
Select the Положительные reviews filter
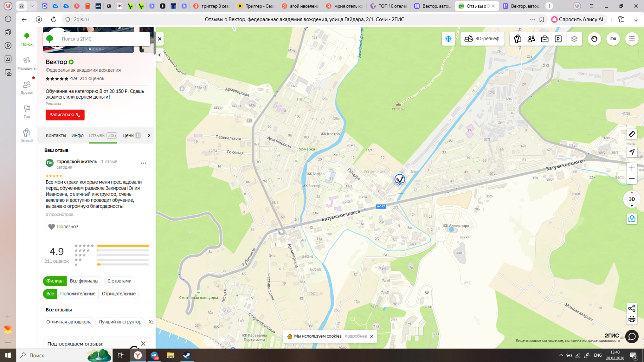pos(77,294)
